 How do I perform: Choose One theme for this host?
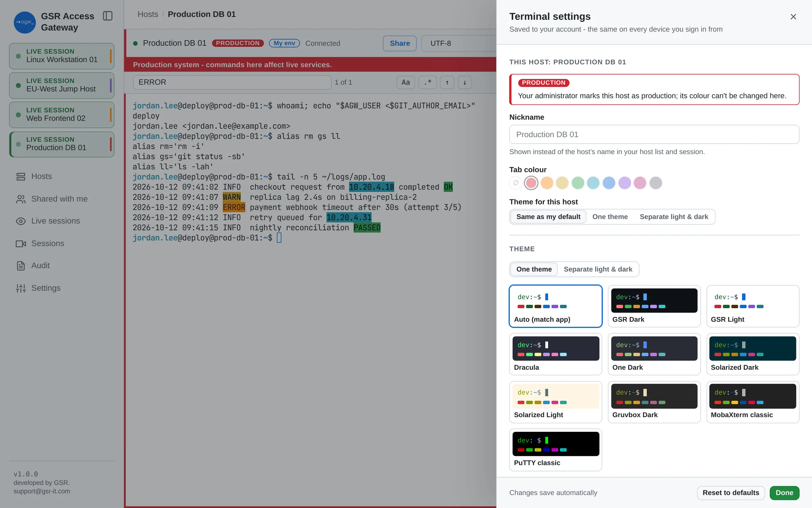[610, 217]
